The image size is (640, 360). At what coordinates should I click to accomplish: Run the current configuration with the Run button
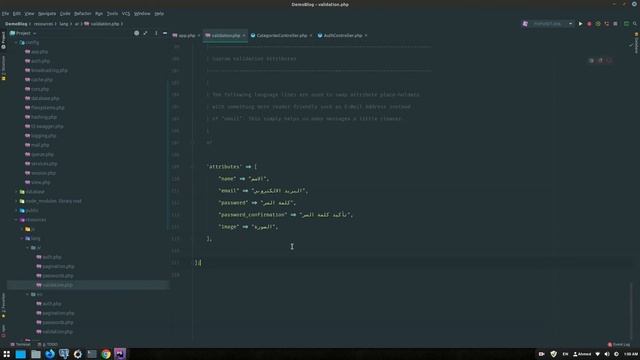580,24
